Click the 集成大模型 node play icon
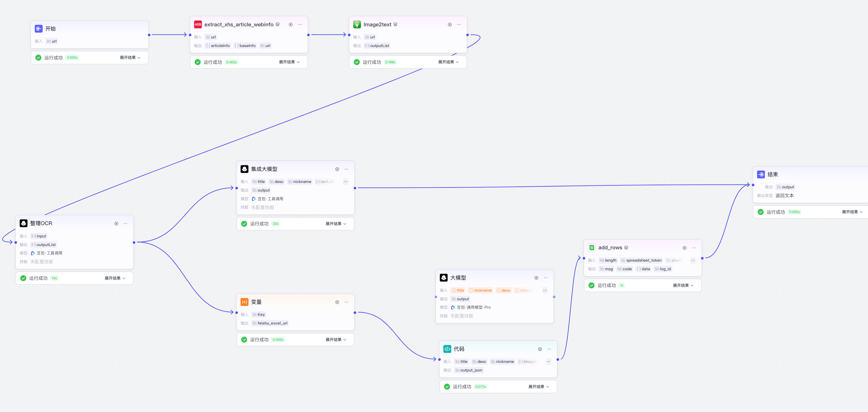Image resolution: width=868 pixels, height=412 pixels. [337, 169]
